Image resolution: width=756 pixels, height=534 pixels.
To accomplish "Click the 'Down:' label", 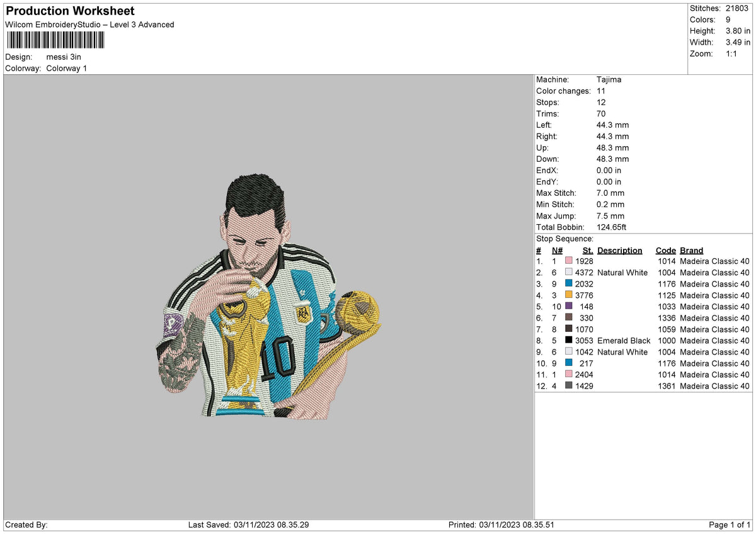I will [x=547, y=159].
